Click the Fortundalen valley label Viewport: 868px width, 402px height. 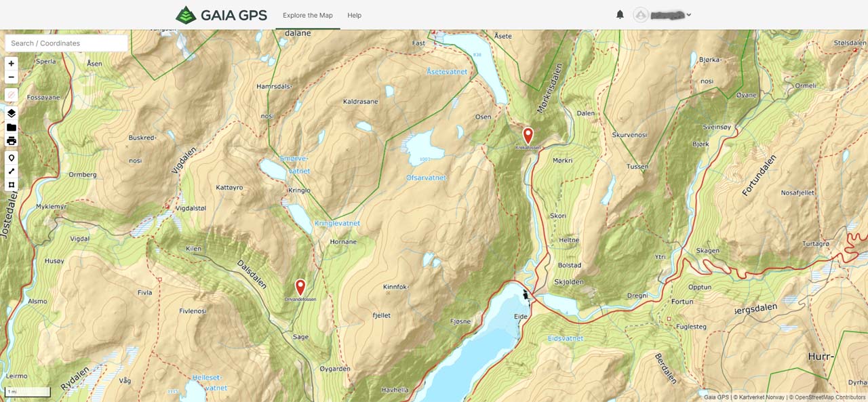click(x=757, y=175)
